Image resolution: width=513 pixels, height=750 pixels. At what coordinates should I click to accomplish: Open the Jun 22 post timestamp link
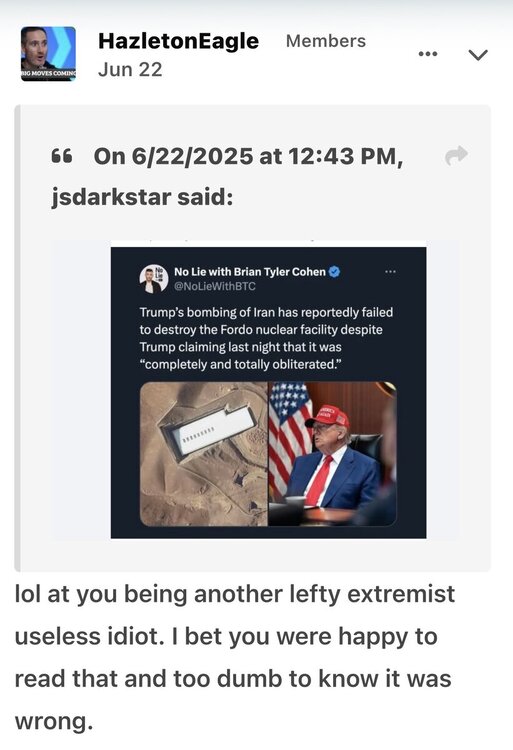click(x=130, y=70)
